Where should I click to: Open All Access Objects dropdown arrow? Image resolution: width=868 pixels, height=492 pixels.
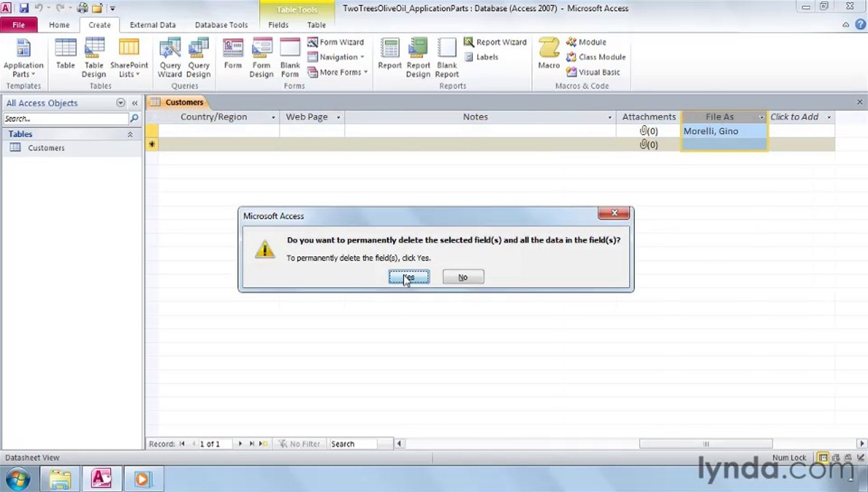coord(120,103)
